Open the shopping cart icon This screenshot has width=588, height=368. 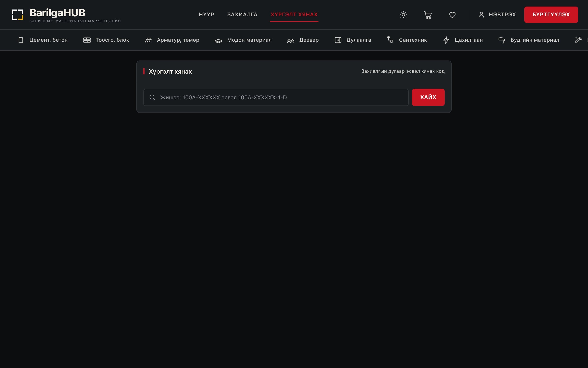pos(428,15)
